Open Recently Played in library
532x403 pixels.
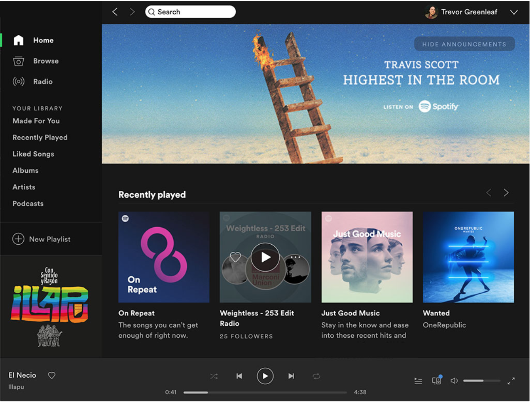pyautogui.click(x=40, y=138)
